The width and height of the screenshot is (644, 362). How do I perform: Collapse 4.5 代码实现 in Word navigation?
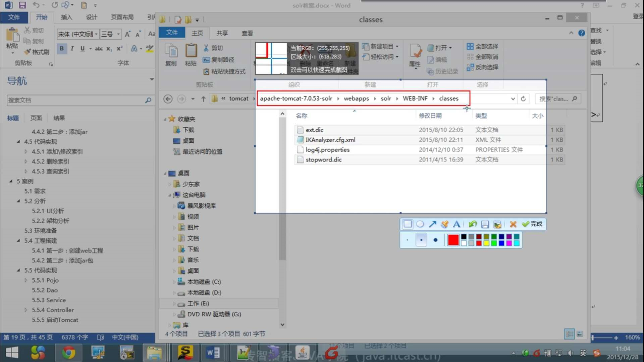[18, 141]
